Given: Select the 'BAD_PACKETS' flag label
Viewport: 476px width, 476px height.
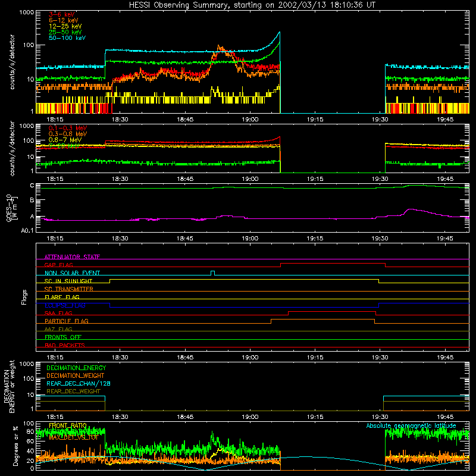Looking at the screenshot, I should (x=65, y=345).
